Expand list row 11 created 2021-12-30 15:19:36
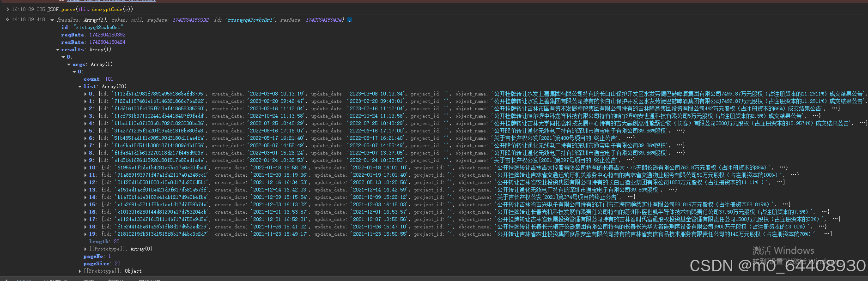Viewport: 868px width, 281px height. (85, 175)
